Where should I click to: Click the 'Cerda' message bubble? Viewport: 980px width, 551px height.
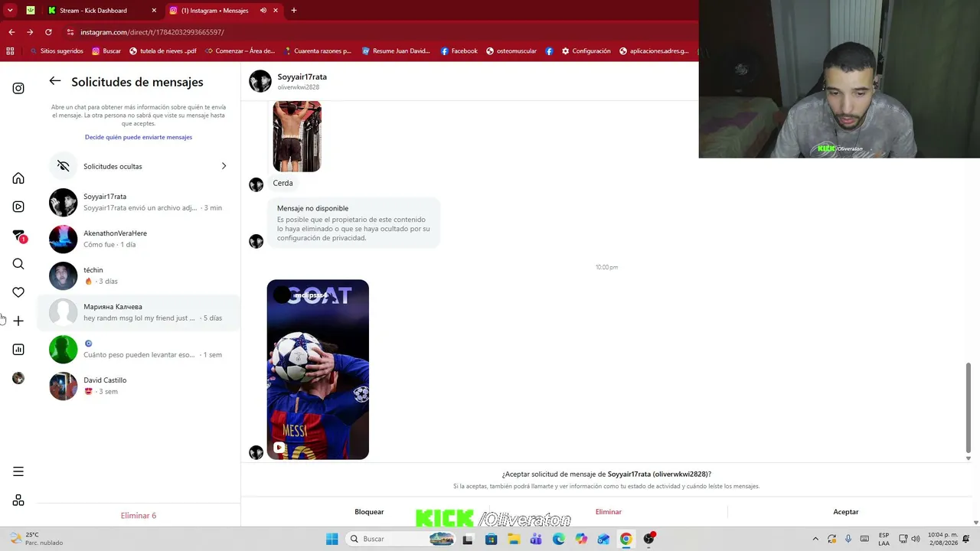(x=283, y=183)
